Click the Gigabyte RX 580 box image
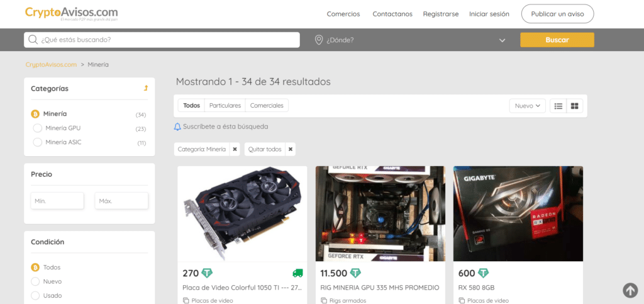This screenshot has height=304, width=644. coord(518,213)
